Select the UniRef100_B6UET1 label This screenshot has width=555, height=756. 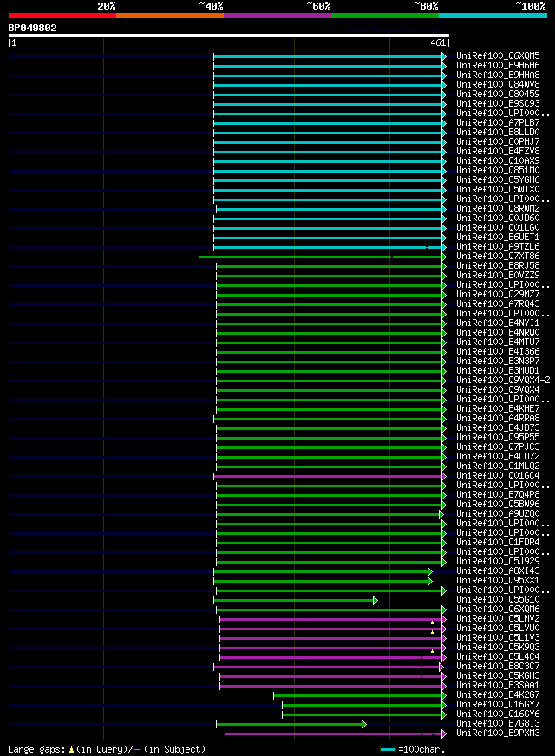[x=498, y=238]
